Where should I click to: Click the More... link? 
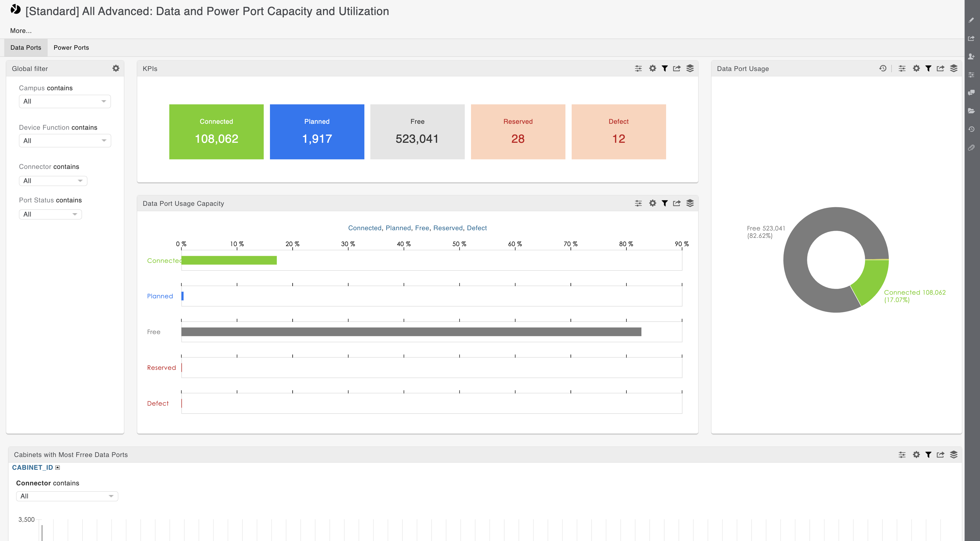coord(21,31)
